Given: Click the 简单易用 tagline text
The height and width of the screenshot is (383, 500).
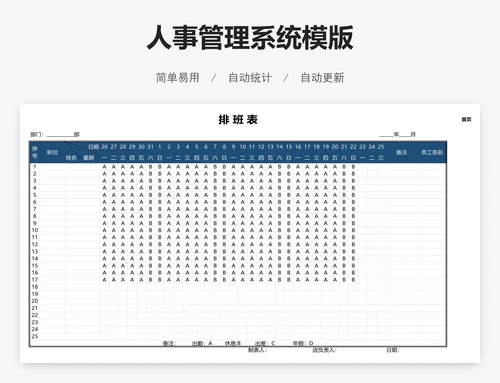Looking at the screenshot, I should point(178,78).
